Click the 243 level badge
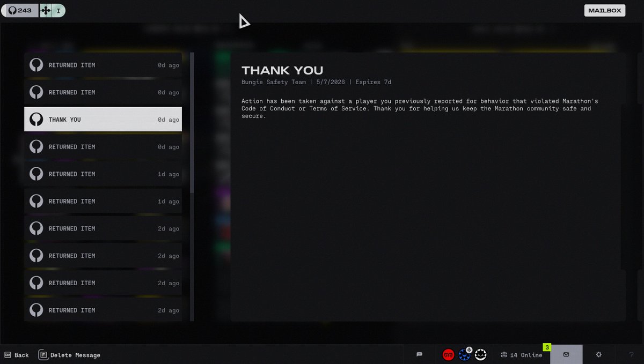644x364 pixels. [20, 11]
